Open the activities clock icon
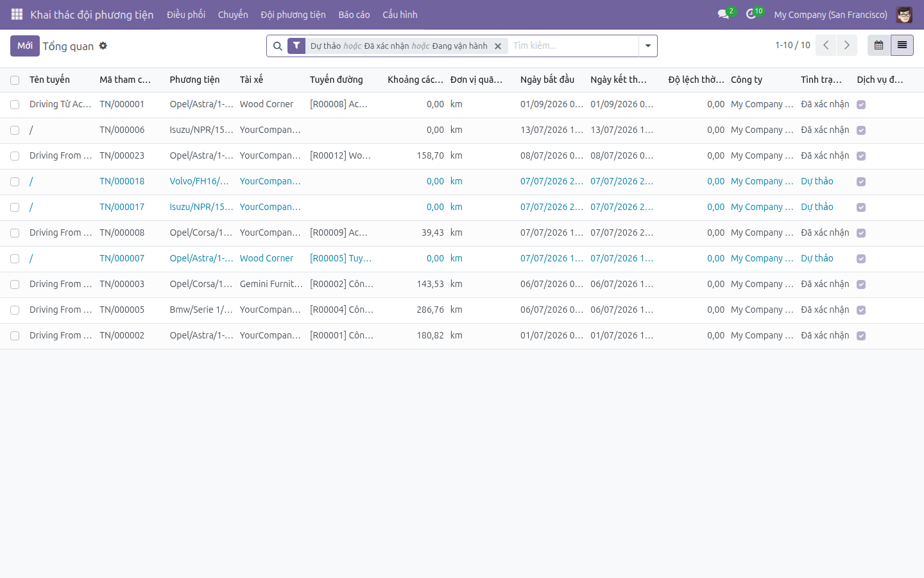Viewport: 924px width, 578px height. [751, 14]
